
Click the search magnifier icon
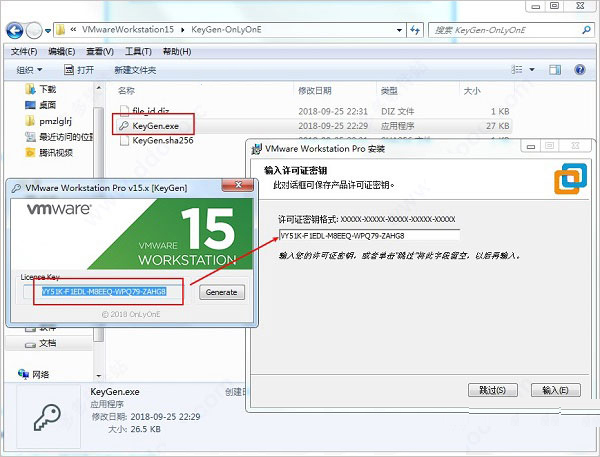coord(586,30)
